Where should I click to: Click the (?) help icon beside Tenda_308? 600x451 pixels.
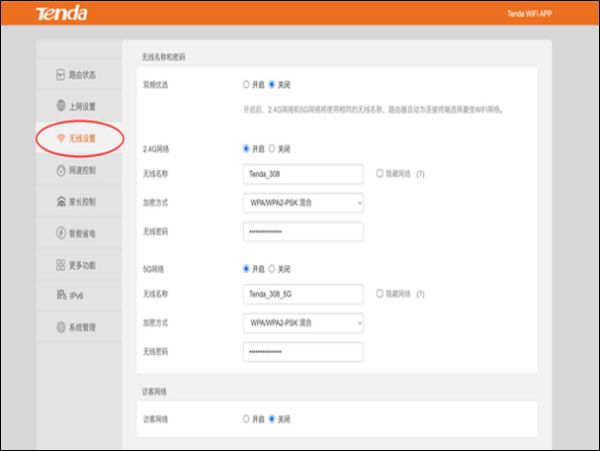420,174
